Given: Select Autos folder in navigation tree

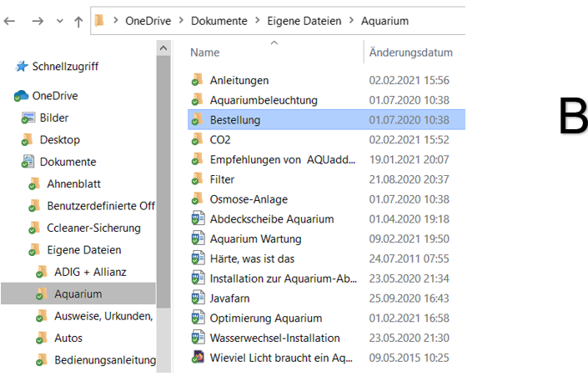Looking at the screenshot, I should coord(68,338).
